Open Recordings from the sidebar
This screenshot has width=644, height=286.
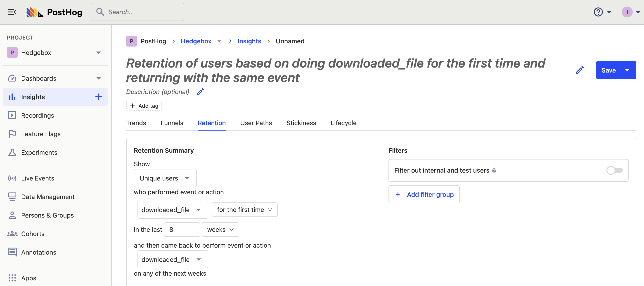[x=38, y=115]
